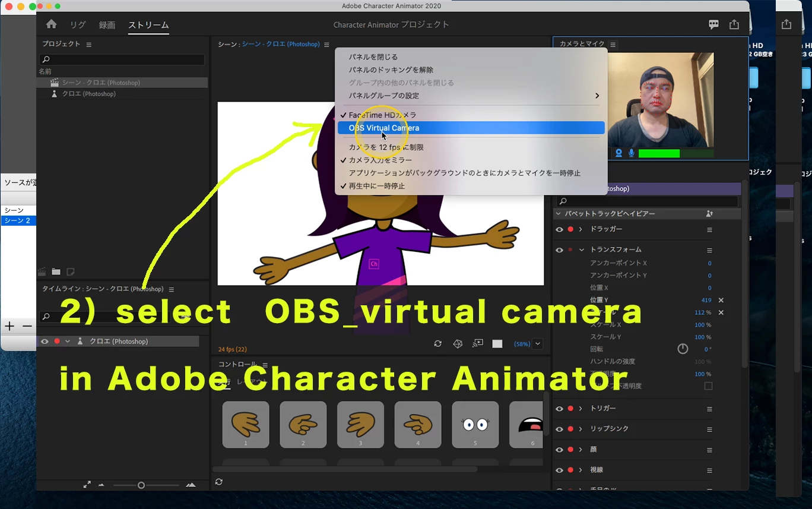Collapse the クロエ (Photoshop) timeline track
812x509 pixels.
click(68, 342)
